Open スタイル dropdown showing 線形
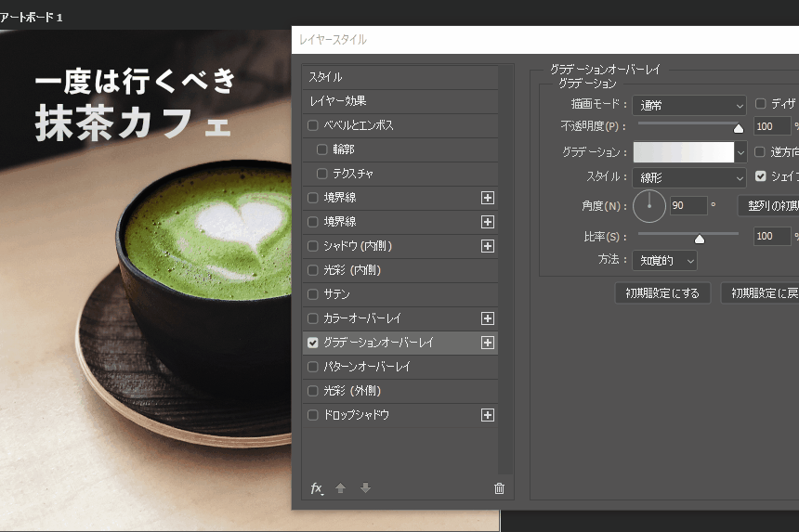The width and height of the screenshot is (799, 532). coord(689,177)
